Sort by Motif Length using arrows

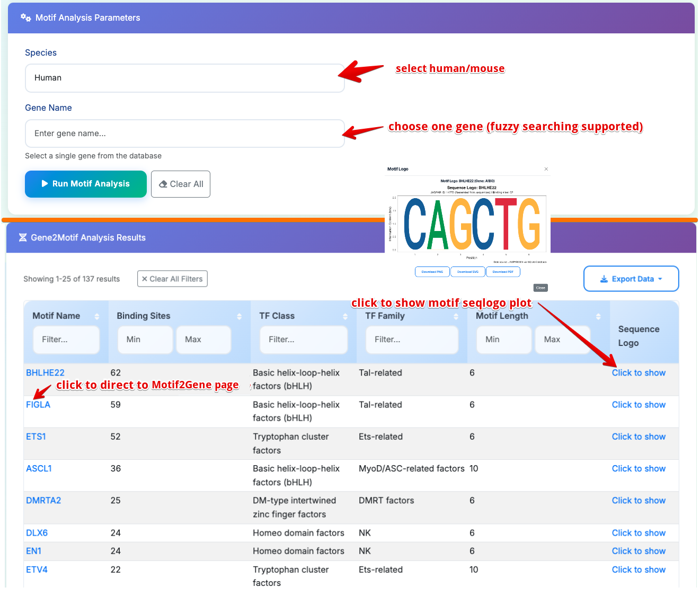[598, 316]
